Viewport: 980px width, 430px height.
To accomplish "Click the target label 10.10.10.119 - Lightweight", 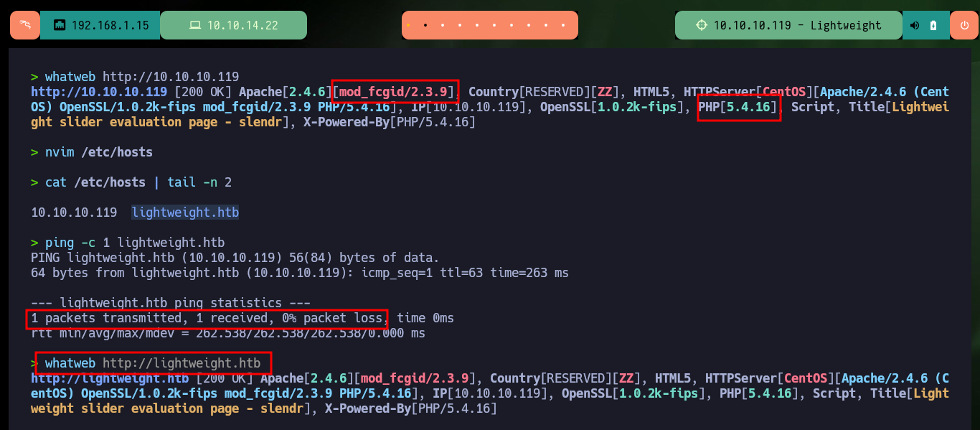I will (x=797, y=25).
